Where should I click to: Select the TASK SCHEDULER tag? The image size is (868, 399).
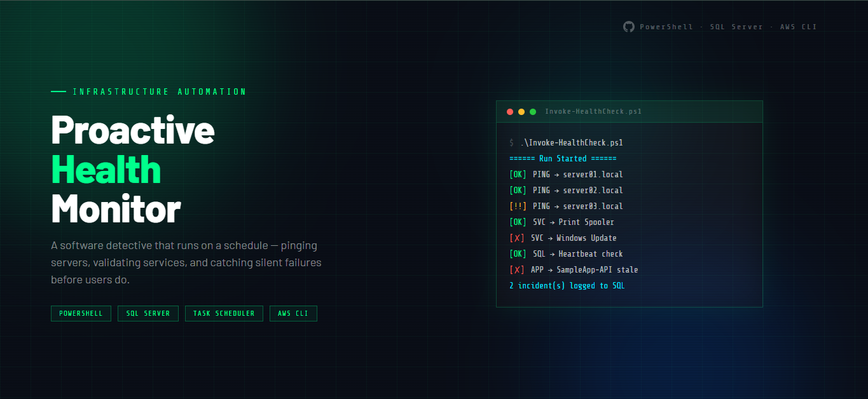(224, 313)
